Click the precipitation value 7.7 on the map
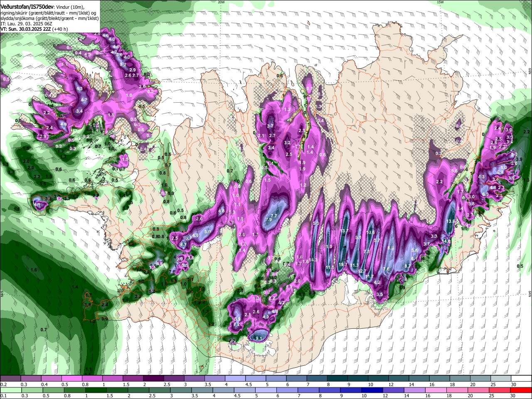The height and width of the screenshot is (399, 532). pos(274,216)
